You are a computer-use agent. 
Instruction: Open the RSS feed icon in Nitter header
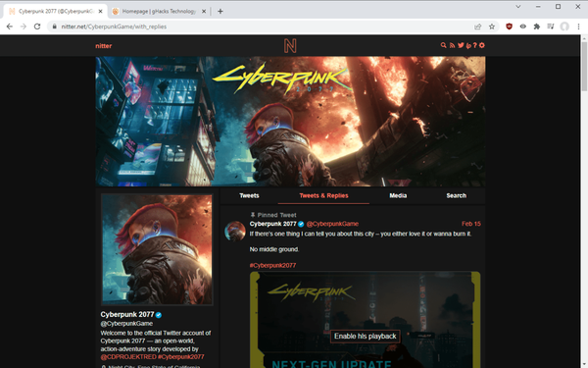pos(452,45)
